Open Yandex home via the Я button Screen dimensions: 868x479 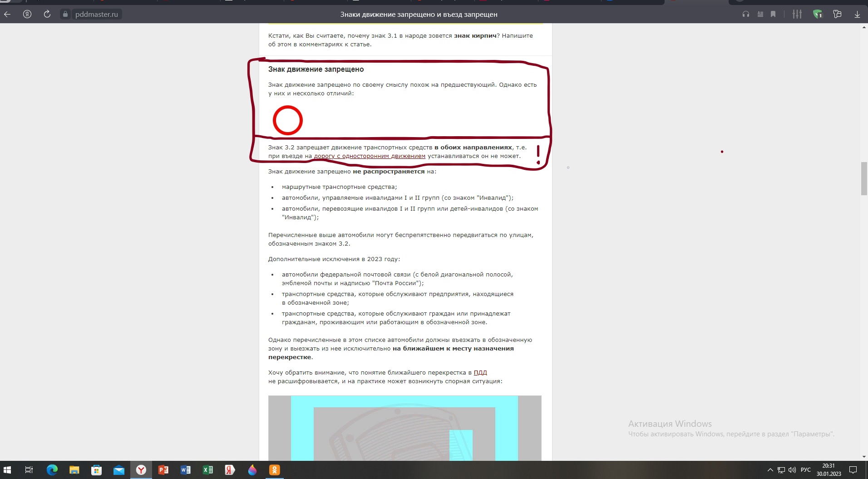coord(27,15)
